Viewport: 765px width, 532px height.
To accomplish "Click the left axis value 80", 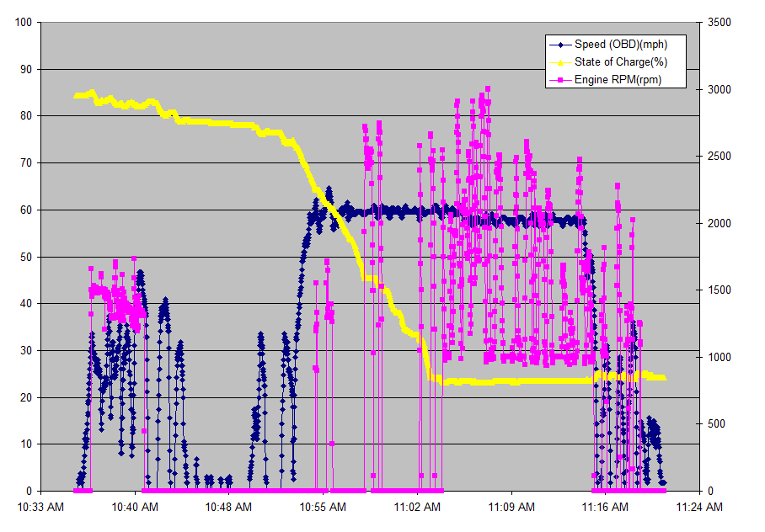I will [26, 116].
